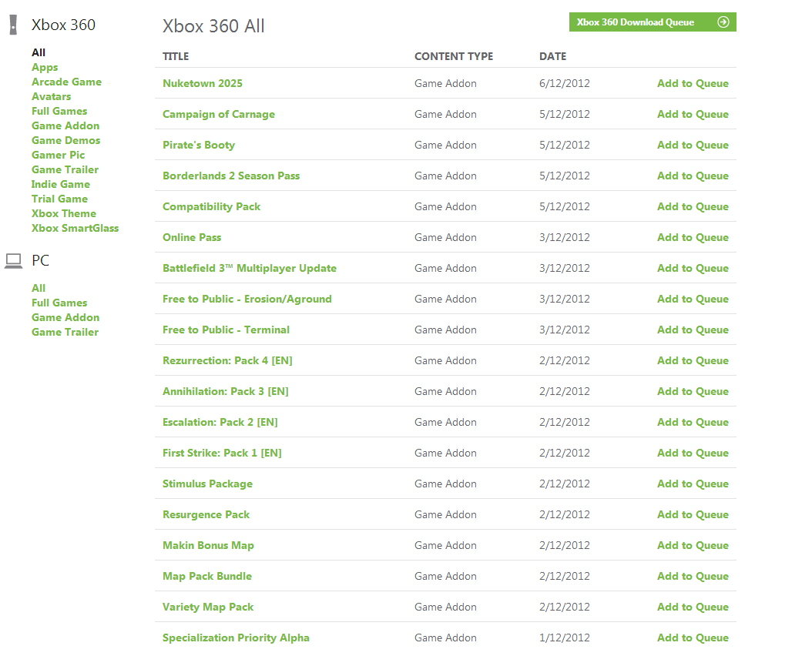Image resolution: width=812 pixels, height=666 pixels.
Task: Add Borderlands 2 Season Pass to queue
Action: [x=693, y=176]
